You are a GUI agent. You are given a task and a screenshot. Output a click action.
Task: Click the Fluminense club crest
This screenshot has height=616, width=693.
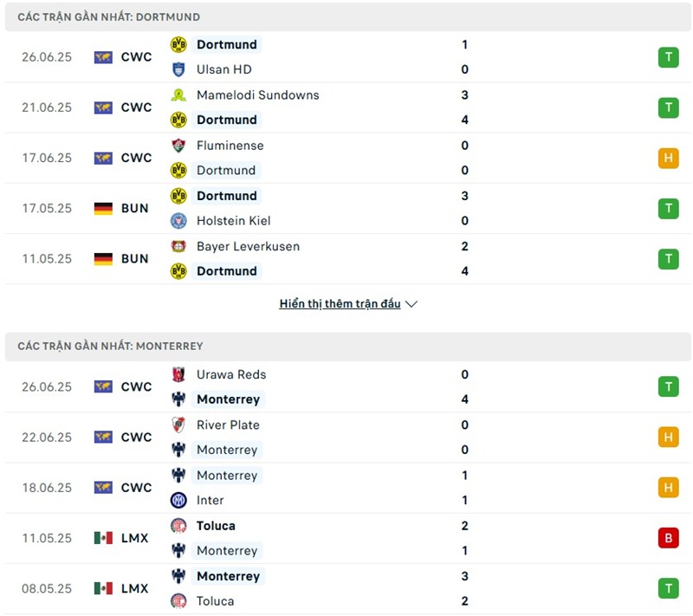point(178,146)
